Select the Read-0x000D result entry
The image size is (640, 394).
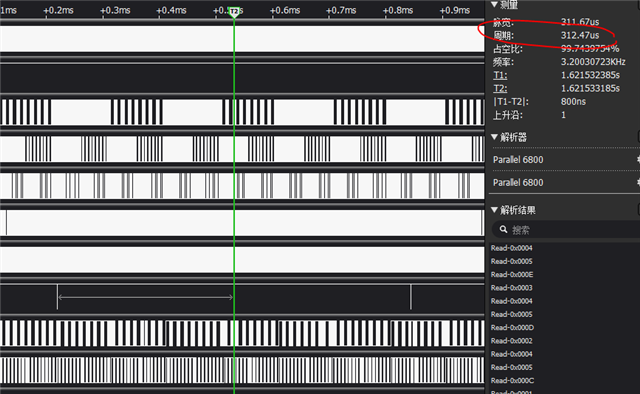[512, 327]
